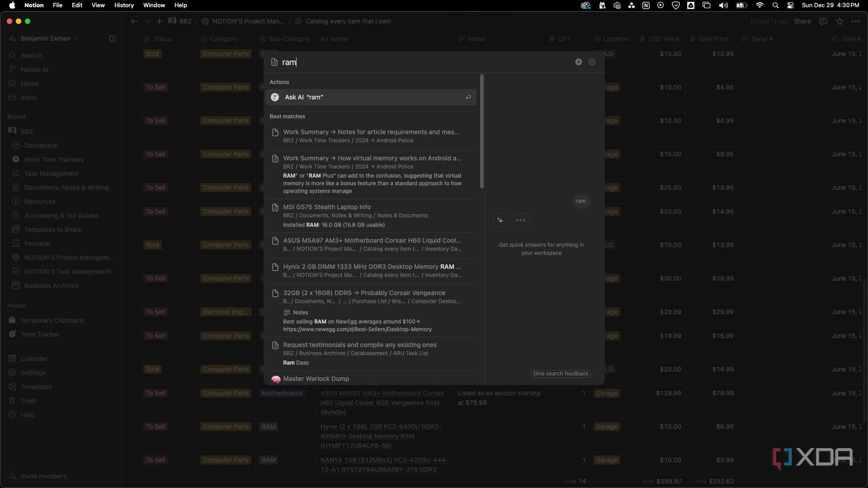Open Business Archives page

pos(52,286)
